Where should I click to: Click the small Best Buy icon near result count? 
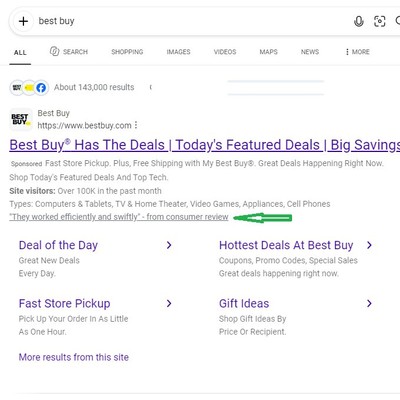pyautogui.click(x=17, y=88)
